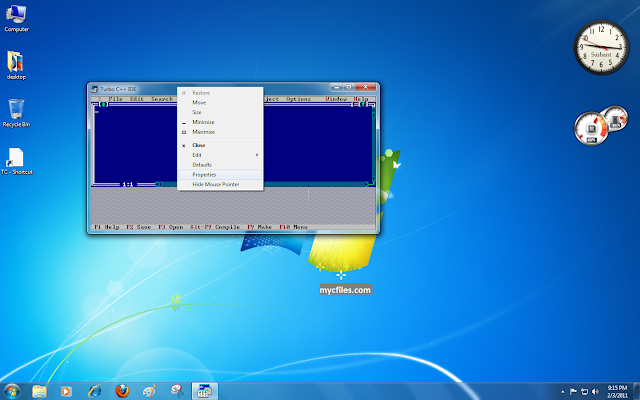Launch Firefox from the taskbar
The width and height of the screenshot is (640, 400).
[122, 391]
